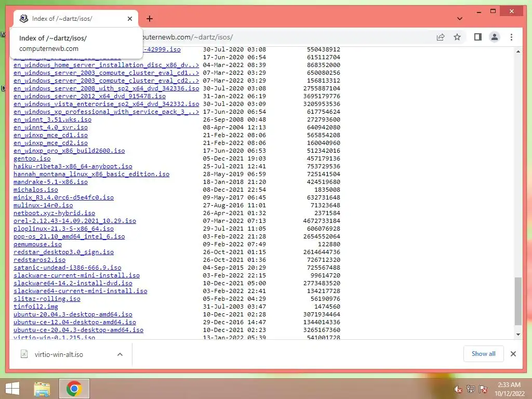
Task: Download en_winxp_mce_cd1.iso
Action: [x=50, y=135]
